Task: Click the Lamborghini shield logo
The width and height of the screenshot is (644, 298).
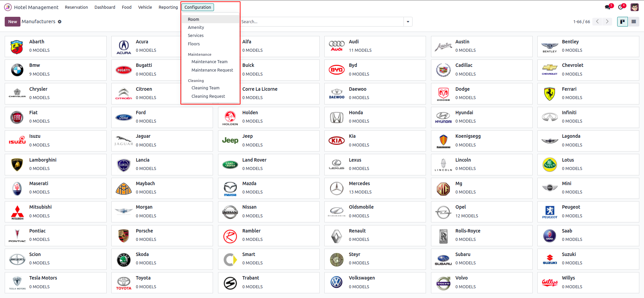Action: pos(17,165)
